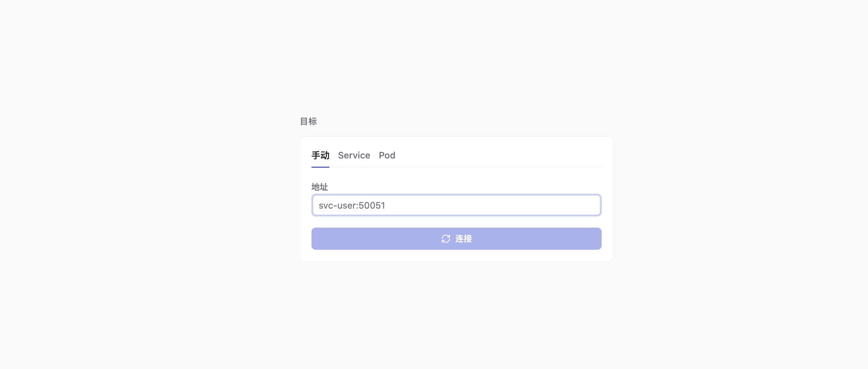This screenshot has width=868, height=369.
Task: Focus the 地址 address input field
Action: pyautogui.click(x=457, y=205)
